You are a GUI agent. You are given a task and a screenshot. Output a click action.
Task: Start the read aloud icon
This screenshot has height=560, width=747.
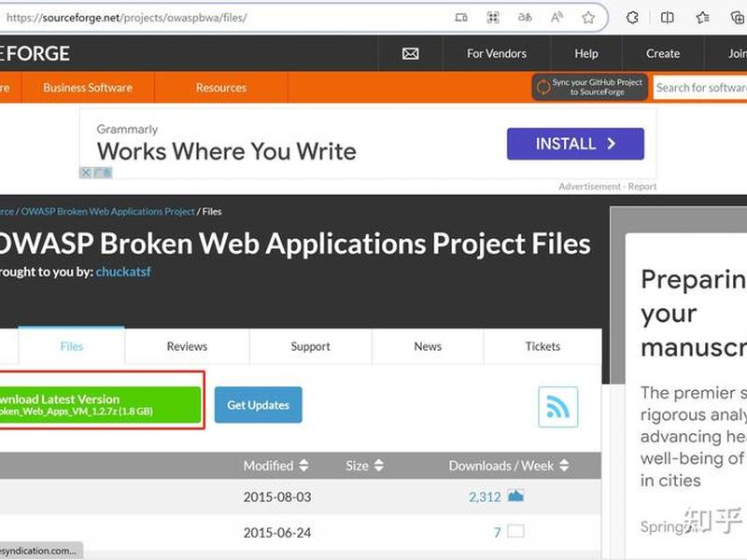click(x=557, y=18)
